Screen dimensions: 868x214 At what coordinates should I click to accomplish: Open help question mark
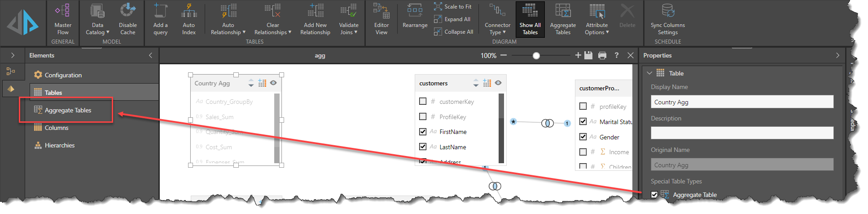[617, 55]
